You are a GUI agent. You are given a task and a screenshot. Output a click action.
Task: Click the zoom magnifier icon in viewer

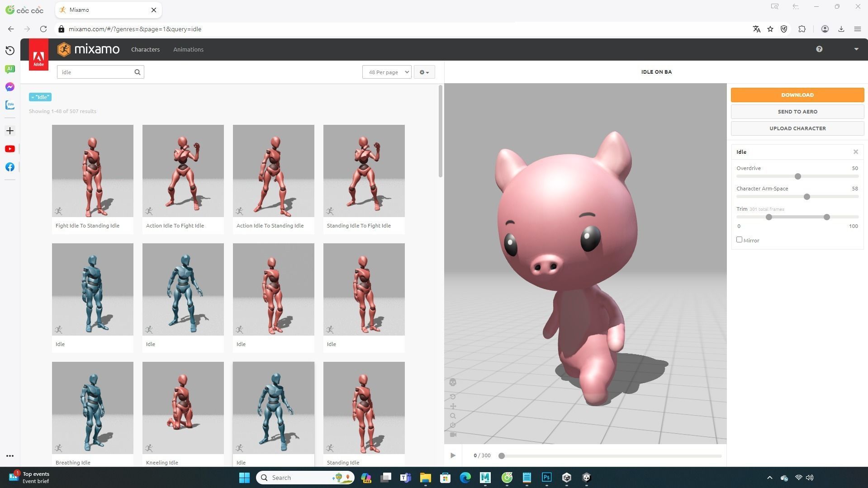coord(453,416)
